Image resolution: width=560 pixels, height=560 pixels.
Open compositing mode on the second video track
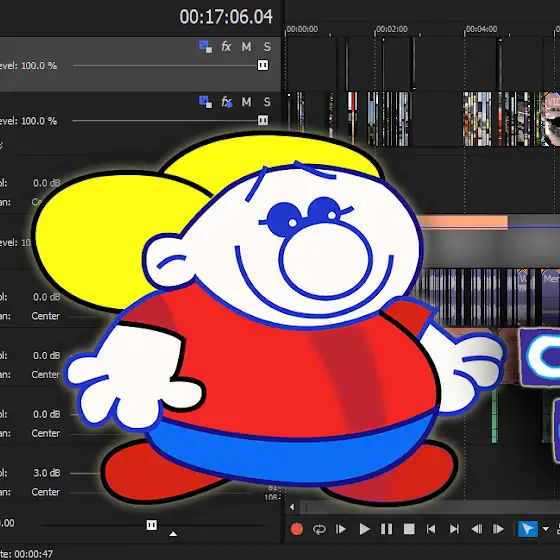205,102
